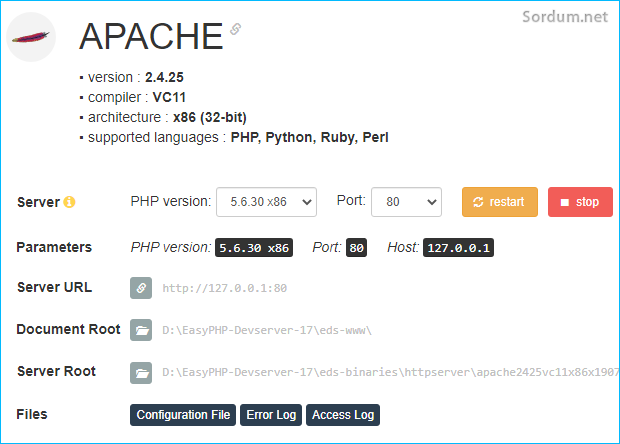Click the 5.6.30 x86 parameter badge
The width and height of the screenshot is (620, 444).
254,248
